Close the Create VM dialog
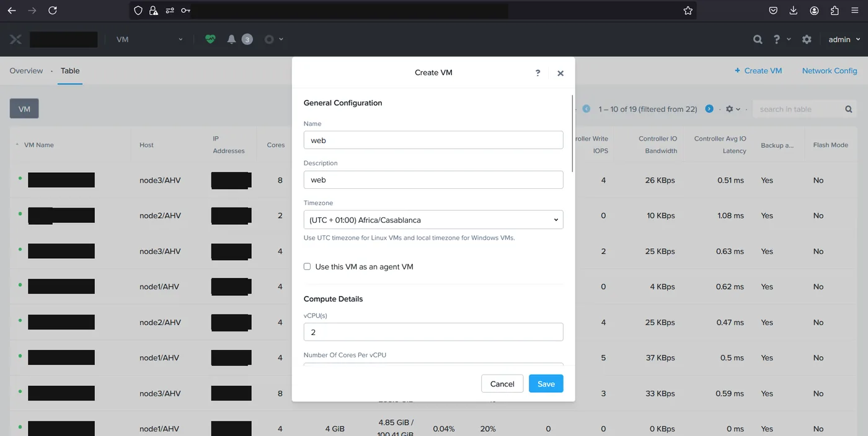868x436 pixels. point(560,73)
